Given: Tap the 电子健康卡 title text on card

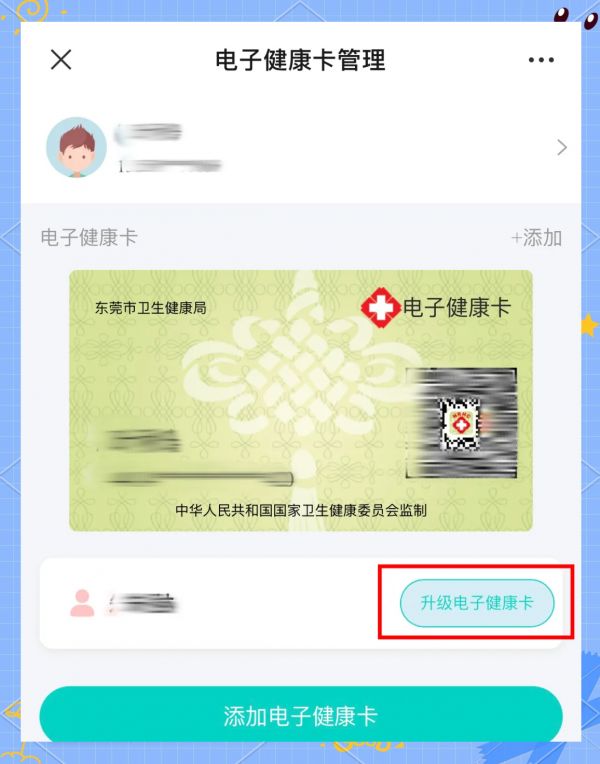Looking at the screenshot, I should 457,307.
